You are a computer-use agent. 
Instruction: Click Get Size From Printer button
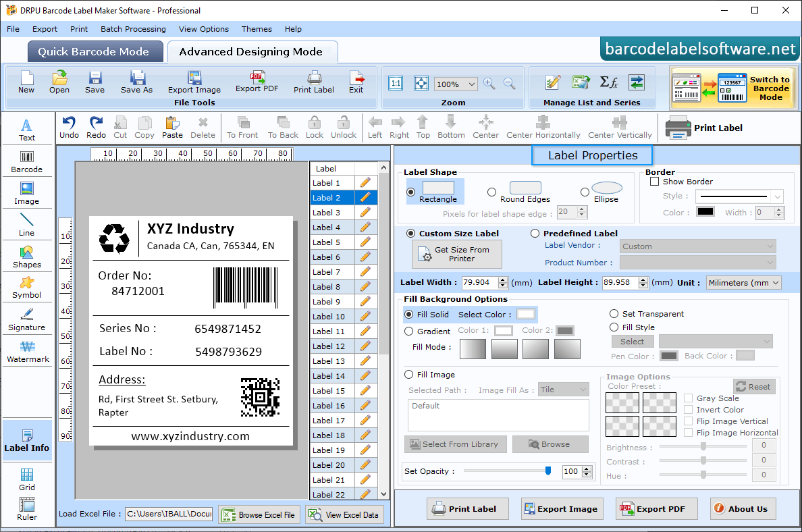[457, 255]
